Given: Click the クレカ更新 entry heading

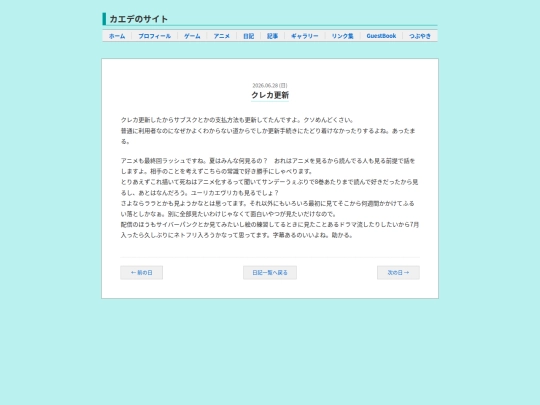Looking at the screenshot, I should coord(270,95).
